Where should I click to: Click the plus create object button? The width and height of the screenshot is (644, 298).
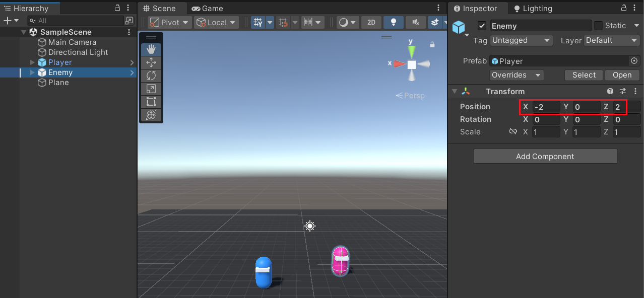(x=11, y=21)
